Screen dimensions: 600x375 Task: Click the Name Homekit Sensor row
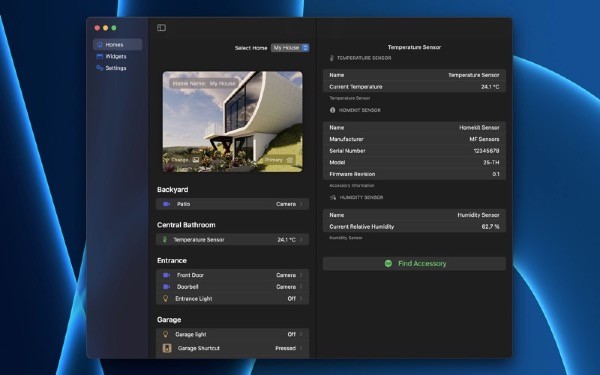pyautogui.click(x=414, y=127)
